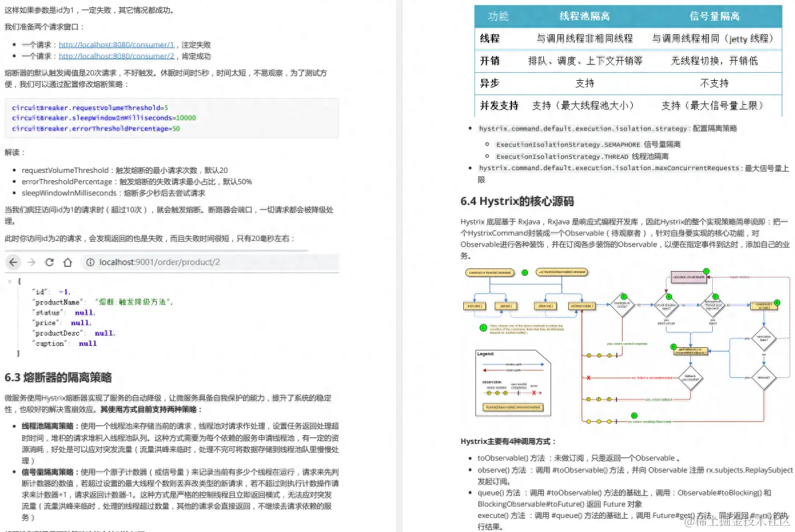The height and width of the screenshot is (532, 795).
Task: Click the bold term "信号量隔离策略" in the bullet list
Action: 47,472
